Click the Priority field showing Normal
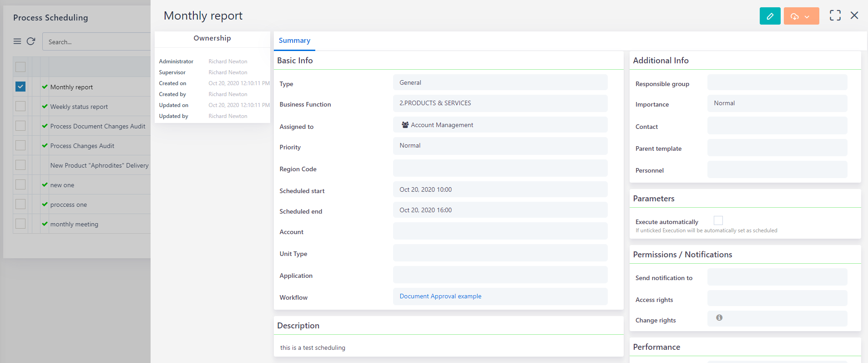Screen dimensions: 868x363 (x=500, y=145)
